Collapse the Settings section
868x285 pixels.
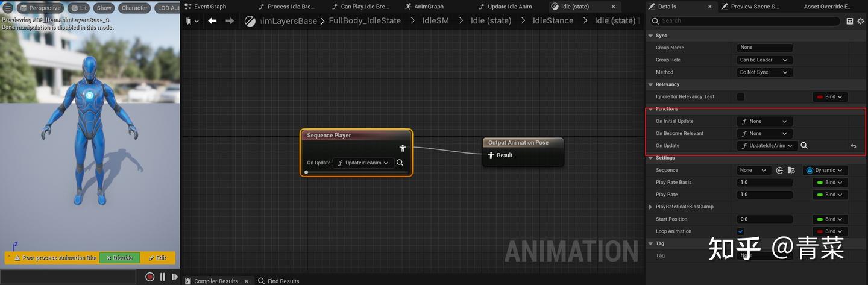(x=650, y=158)
